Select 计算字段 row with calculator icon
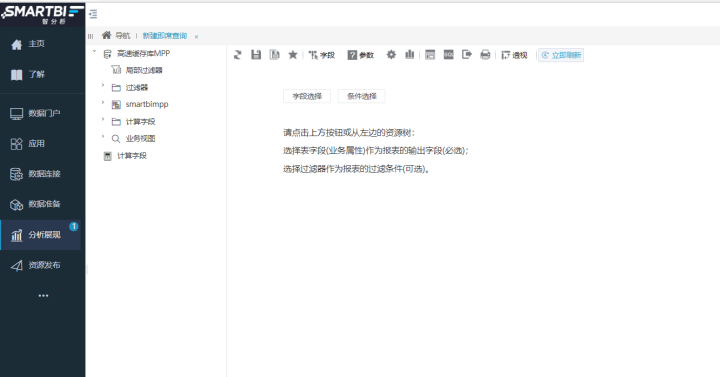720x377 pixels. [x=132, y=156]
